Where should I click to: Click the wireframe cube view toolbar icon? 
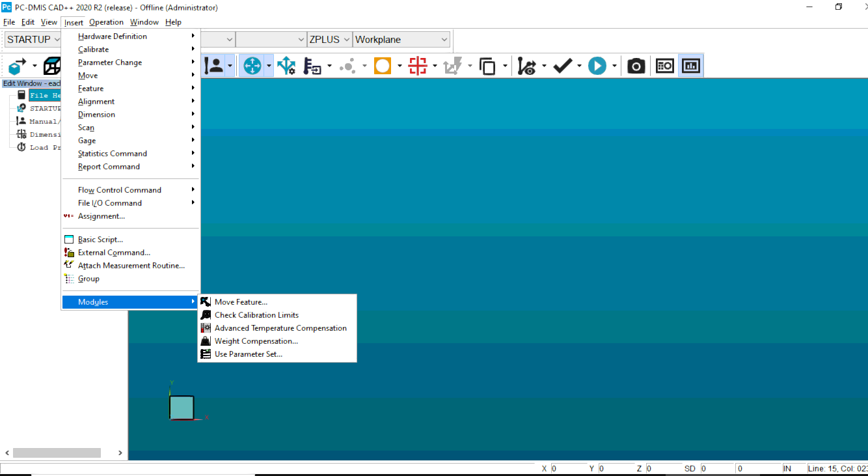tap(52, 66)
